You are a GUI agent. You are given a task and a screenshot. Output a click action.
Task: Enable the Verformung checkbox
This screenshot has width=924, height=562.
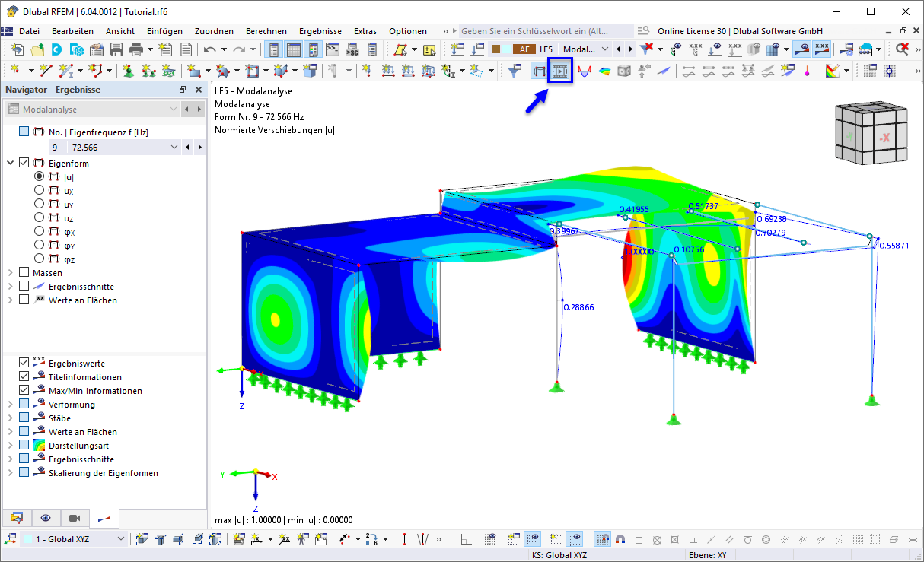[23, 404]
